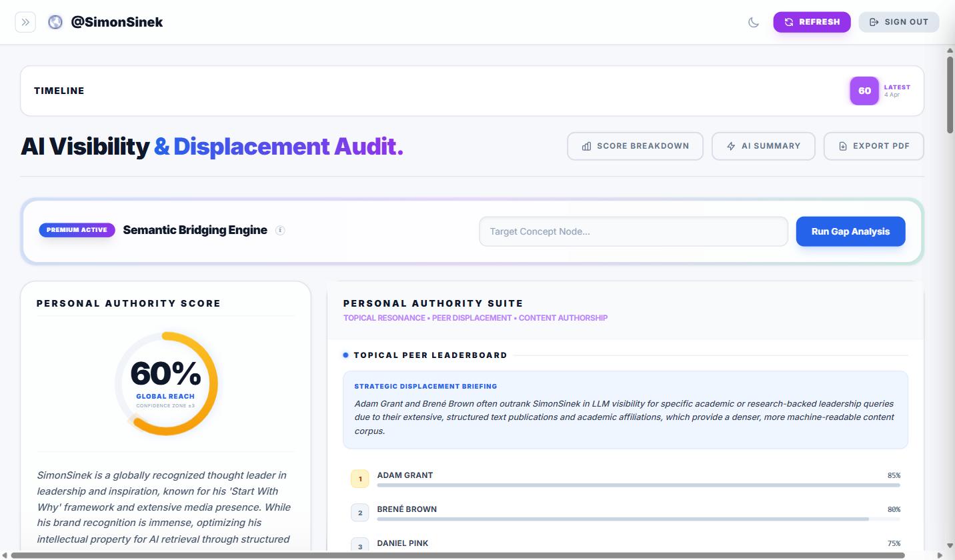The height and width of the screenshot is (560, 955).
Task: Click the sign-out arrow icon
Action: click(874, 22)
